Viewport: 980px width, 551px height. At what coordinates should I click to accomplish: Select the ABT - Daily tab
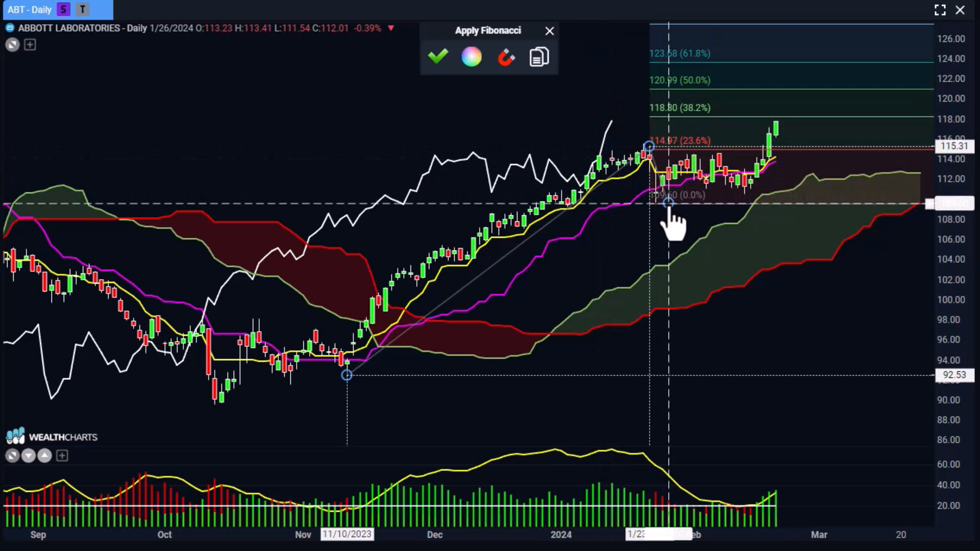[30, 10]
